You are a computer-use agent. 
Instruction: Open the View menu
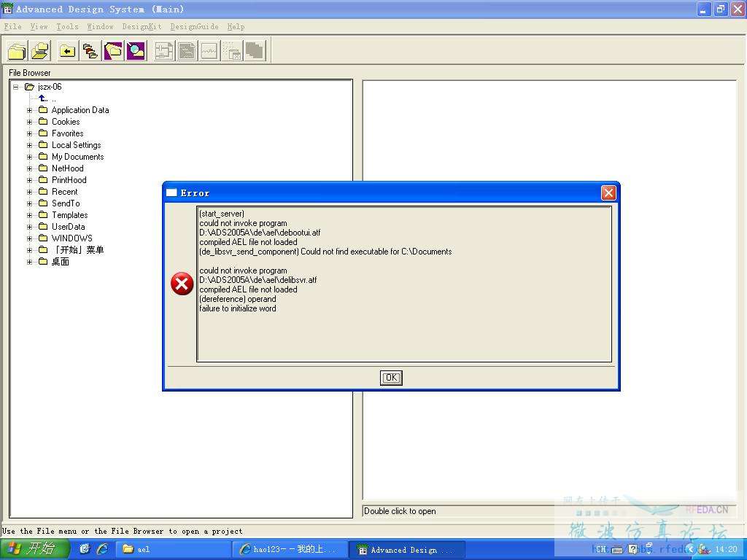[x=39, y=27]
